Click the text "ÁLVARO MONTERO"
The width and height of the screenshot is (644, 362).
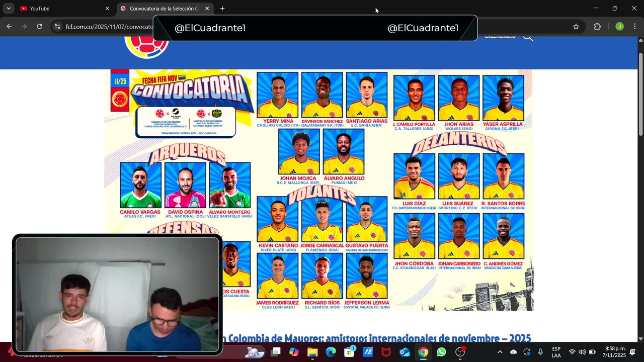click(229, 212)
